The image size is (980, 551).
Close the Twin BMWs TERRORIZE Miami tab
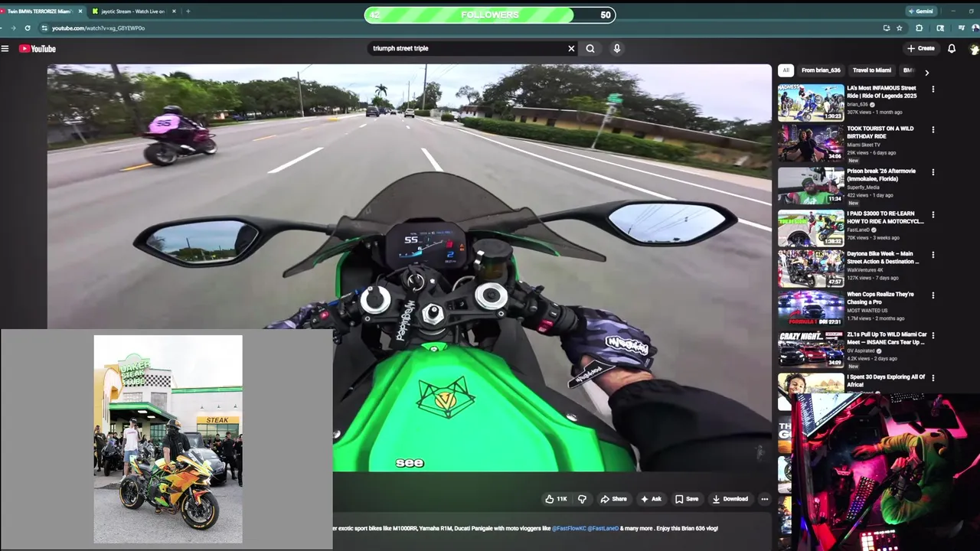tap(80, 11)
